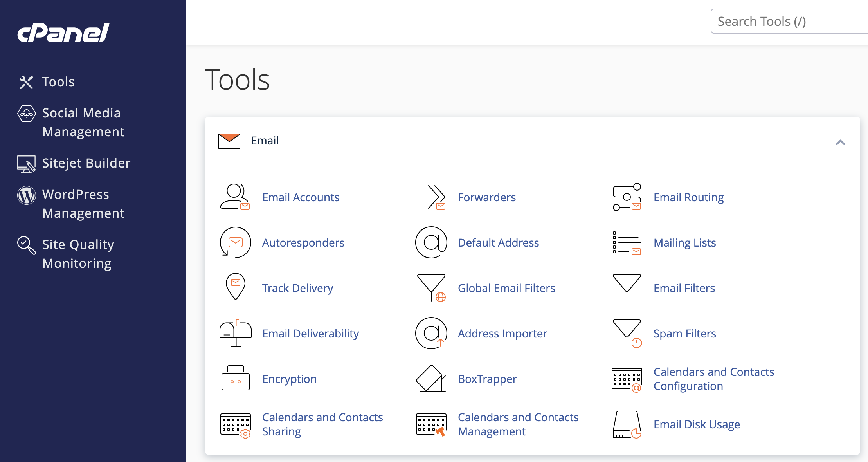The height and width of the screenshot is (462, 868).
Task: Click the WordPress logo icon in sidebar
Action: coord(26,195)
